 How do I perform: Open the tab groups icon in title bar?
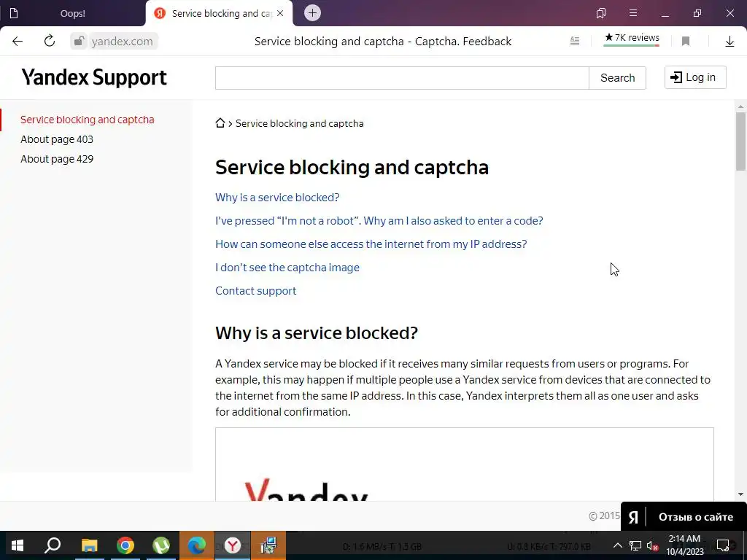601,13
